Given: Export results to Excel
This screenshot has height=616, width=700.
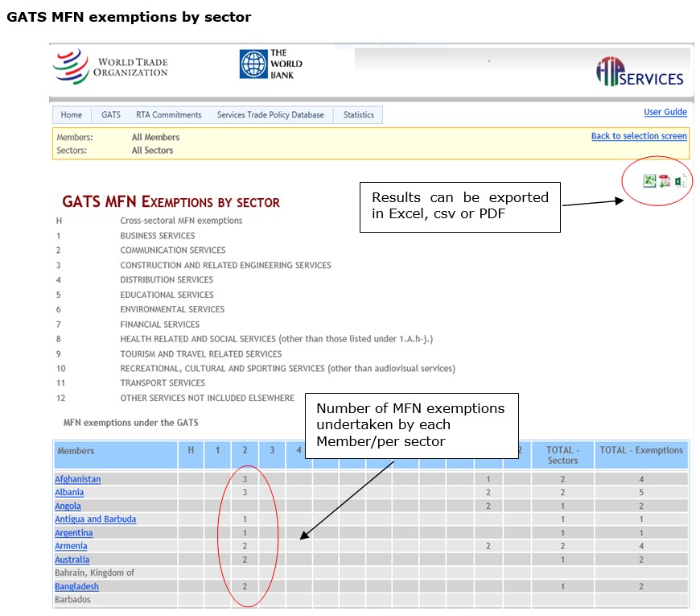Looking at the screenshot, I should tap(649, 181).
